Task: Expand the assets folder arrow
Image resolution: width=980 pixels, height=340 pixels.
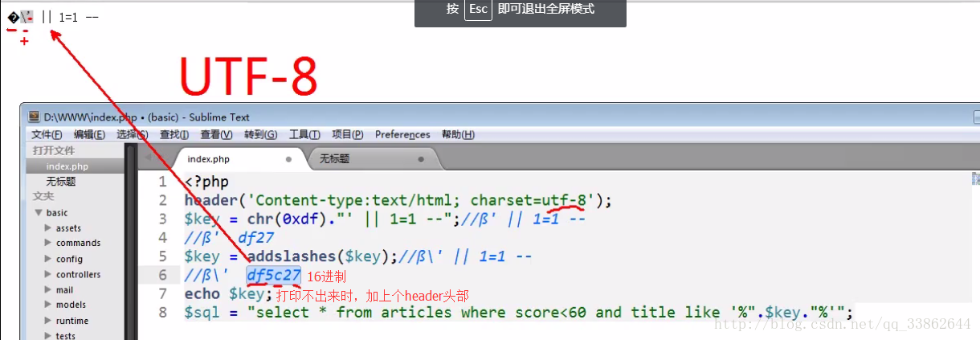Action: [48, 228]
